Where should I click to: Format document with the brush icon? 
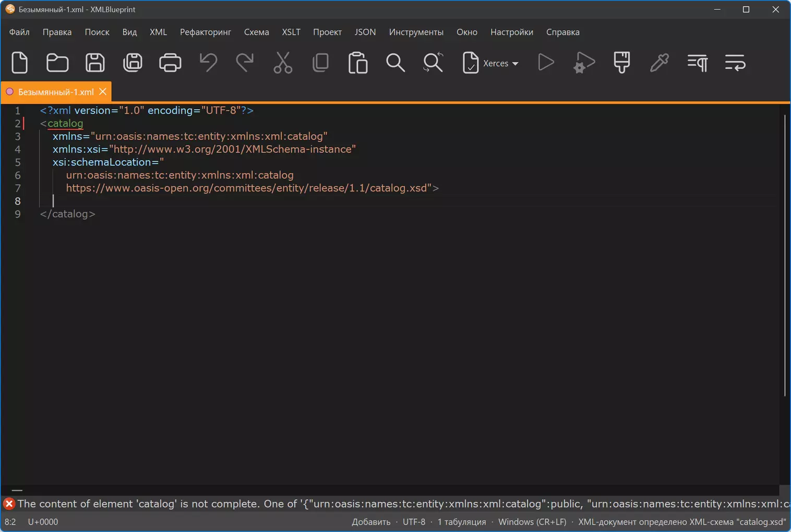(621, 63)
